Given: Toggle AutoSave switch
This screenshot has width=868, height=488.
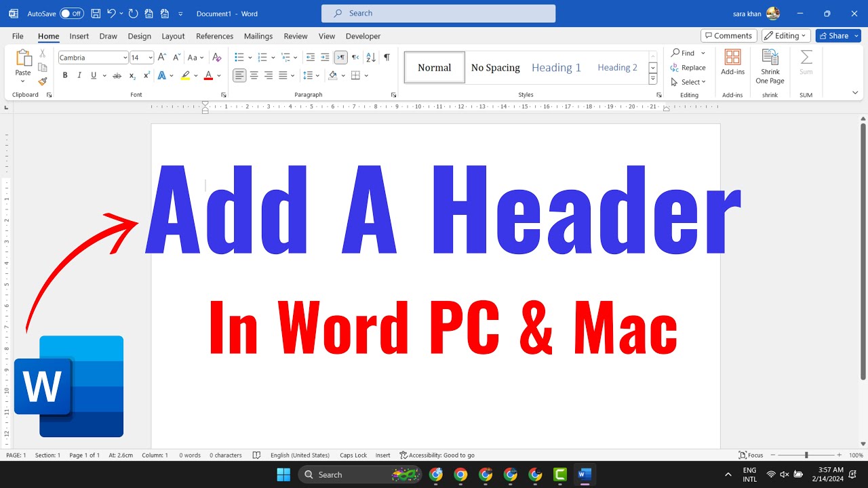Looking at the screenshot, I should point(71,14).
